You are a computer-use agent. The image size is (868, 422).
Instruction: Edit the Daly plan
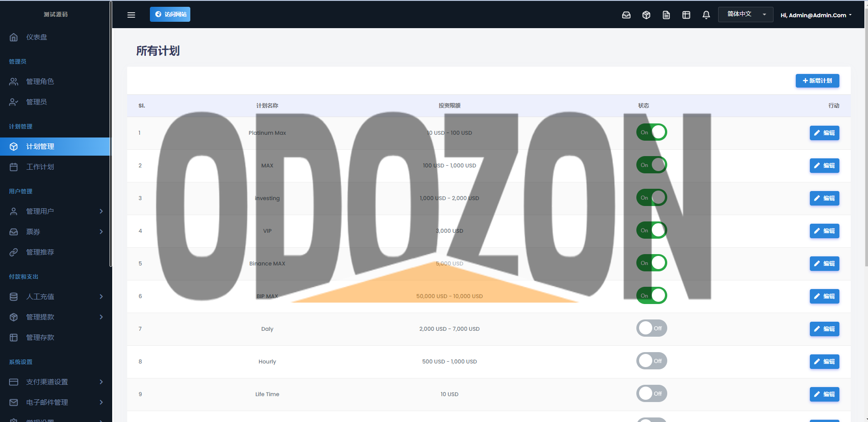pos(824,329)
